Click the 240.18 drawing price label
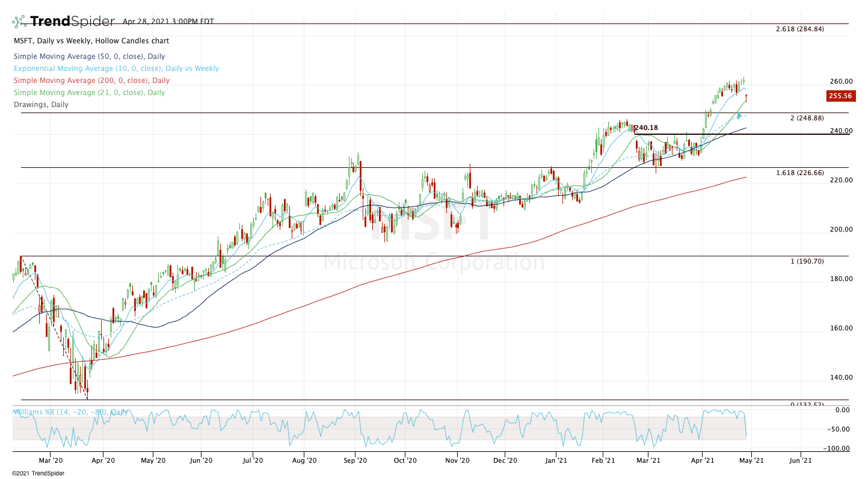868x479 pixels. tap(647, 128)
